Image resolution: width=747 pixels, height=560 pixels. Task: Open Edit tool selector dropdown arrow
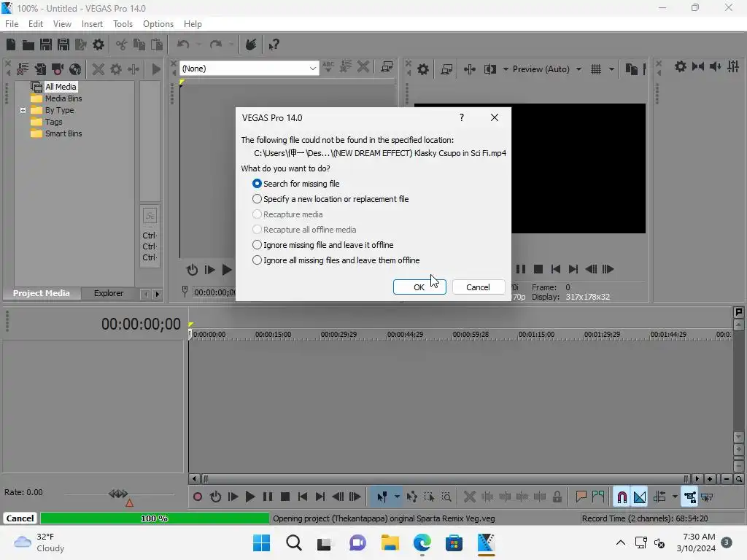coord(397,497)
